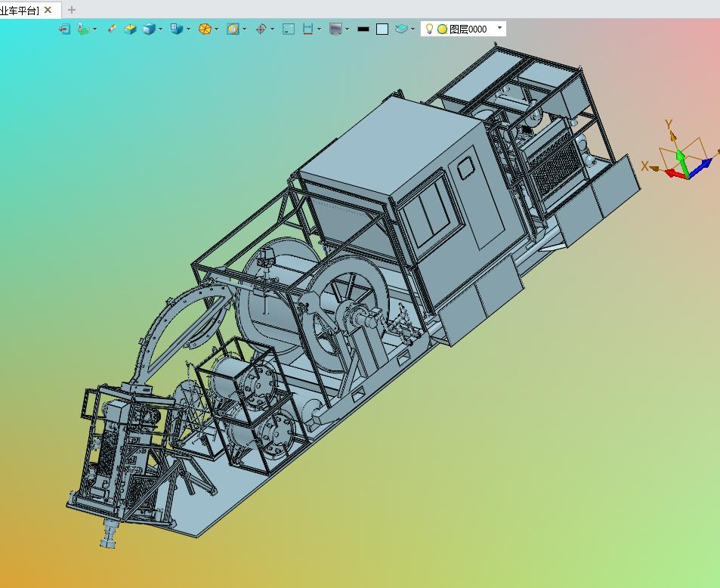Click the orange polyhedron mesh icon
720x588 pixels.
coord(205,29)
